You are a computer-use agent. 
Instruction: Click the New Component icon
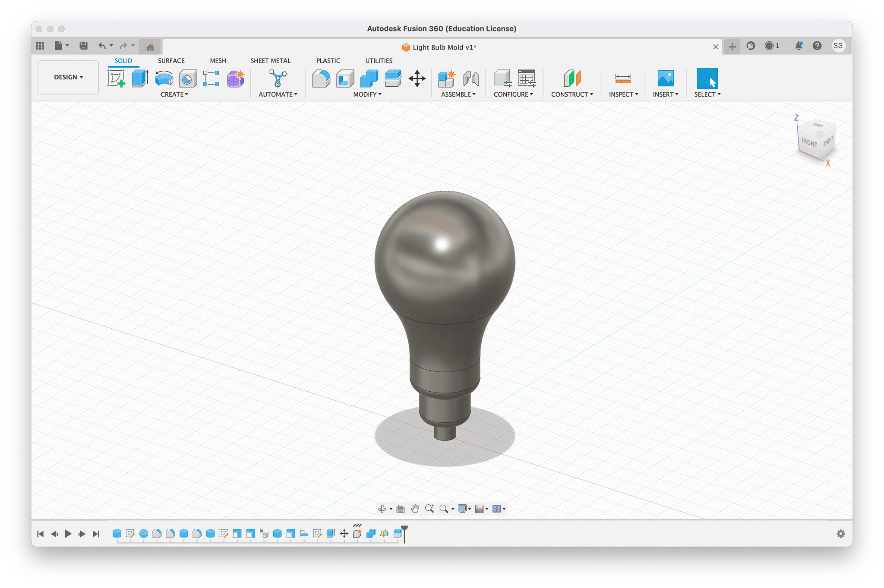[447, 79]
